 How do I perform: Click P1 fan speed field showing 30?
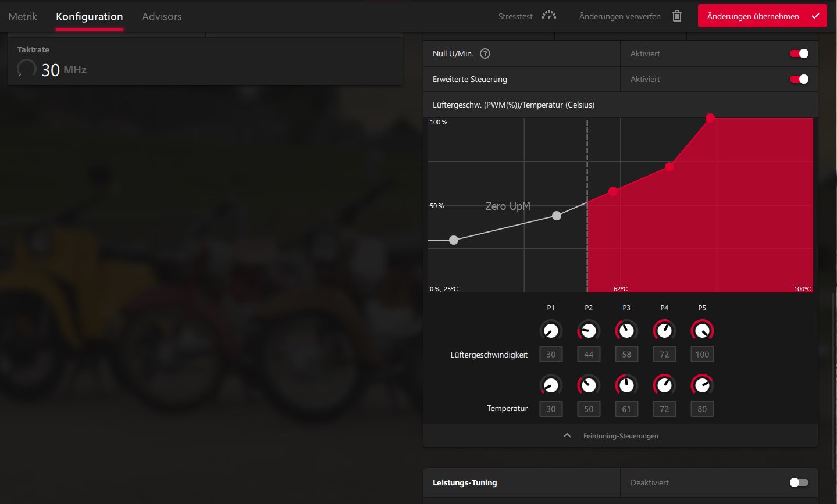(x=551, y=354)
